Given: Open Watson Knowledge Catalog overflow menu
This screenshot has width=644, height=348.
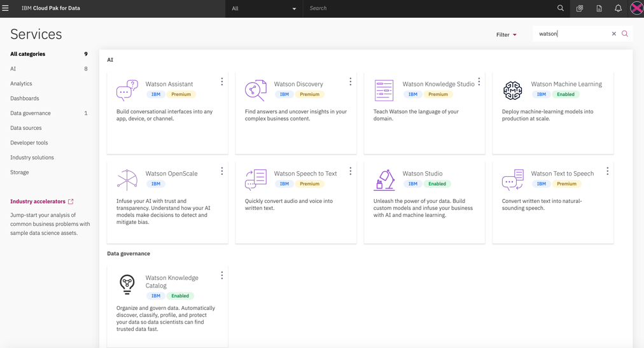Looking at the screenshot, I should click(222, 275).
